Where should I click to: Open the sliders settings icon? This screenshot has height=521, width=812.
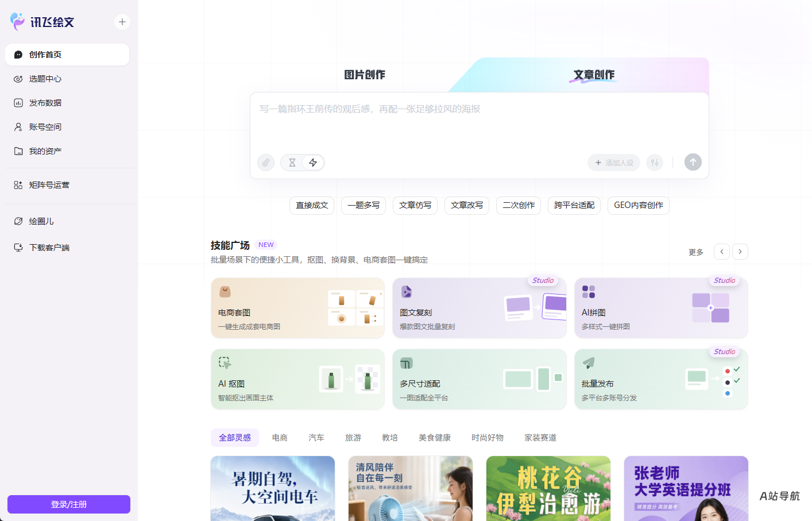[655, 163]
